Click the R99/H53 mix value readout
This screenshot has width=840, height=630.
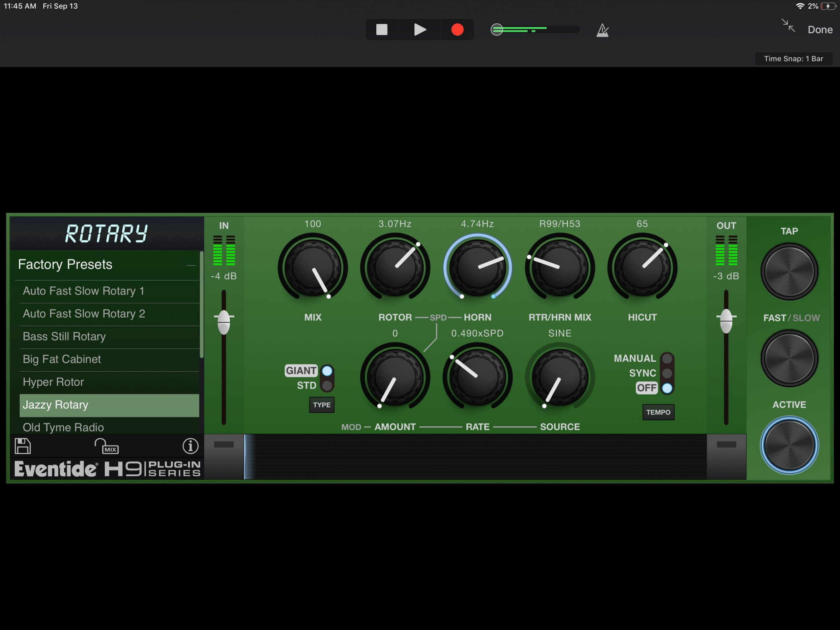(560, 224)
